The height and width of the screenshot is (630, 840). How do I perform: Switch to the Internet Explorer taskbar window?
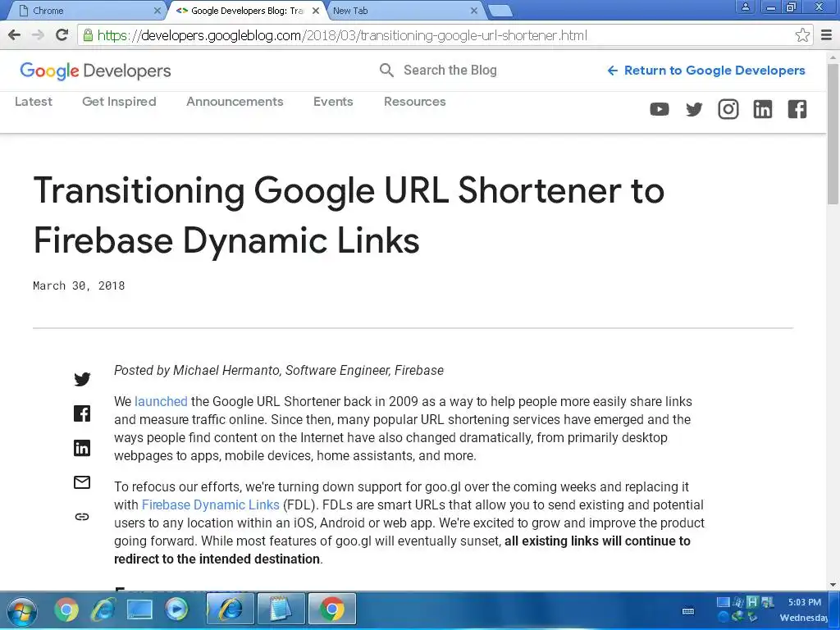click(x=230, y=609)
